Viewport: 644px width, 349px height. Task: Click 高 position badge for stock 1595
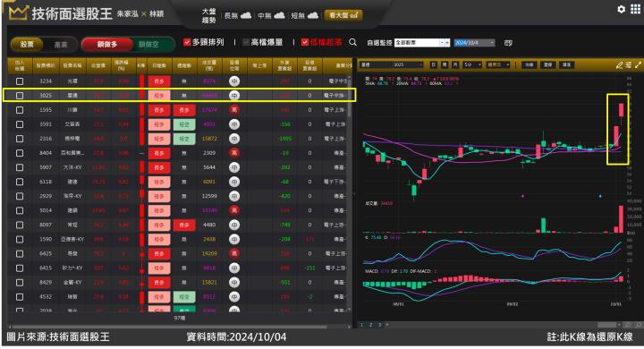pos(234,110)
